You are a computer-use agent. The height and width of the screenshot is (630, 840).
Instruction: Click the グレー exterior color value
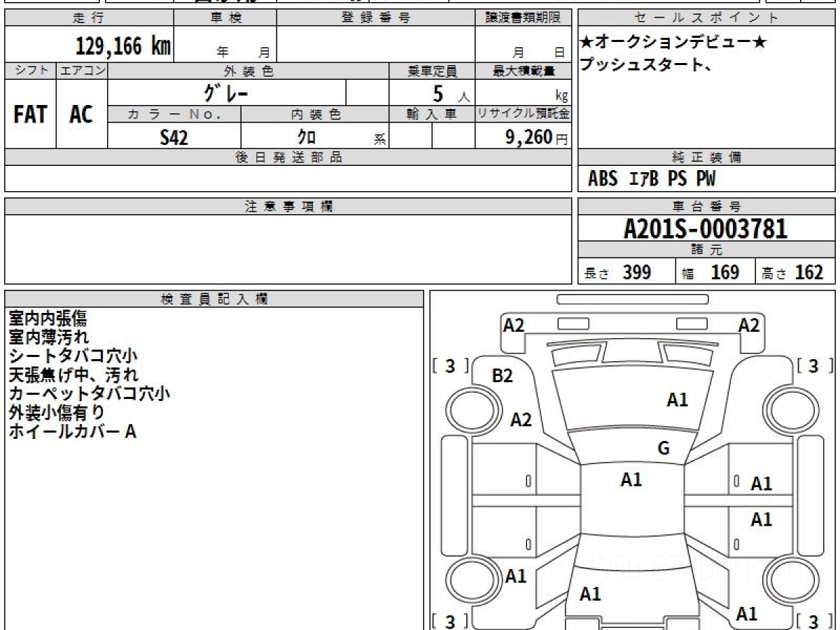pos(226,92)
